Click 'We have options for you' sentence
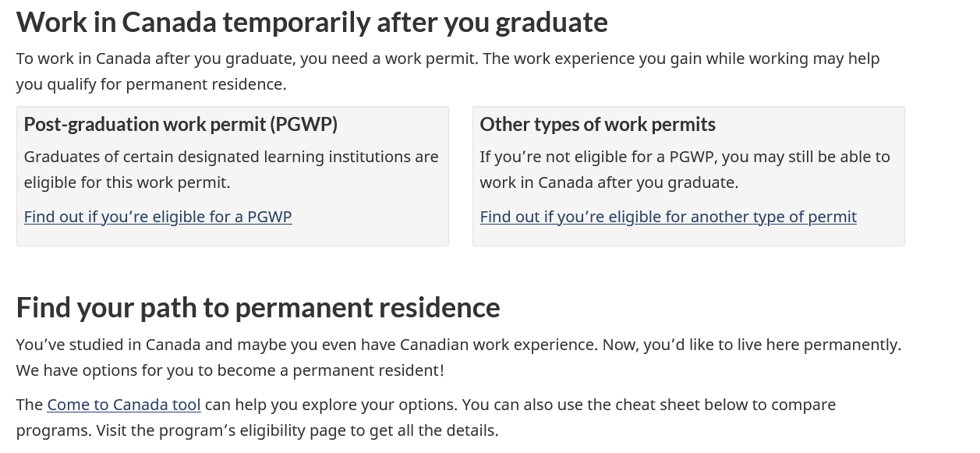980x453 pixels. tap(230, 370)
